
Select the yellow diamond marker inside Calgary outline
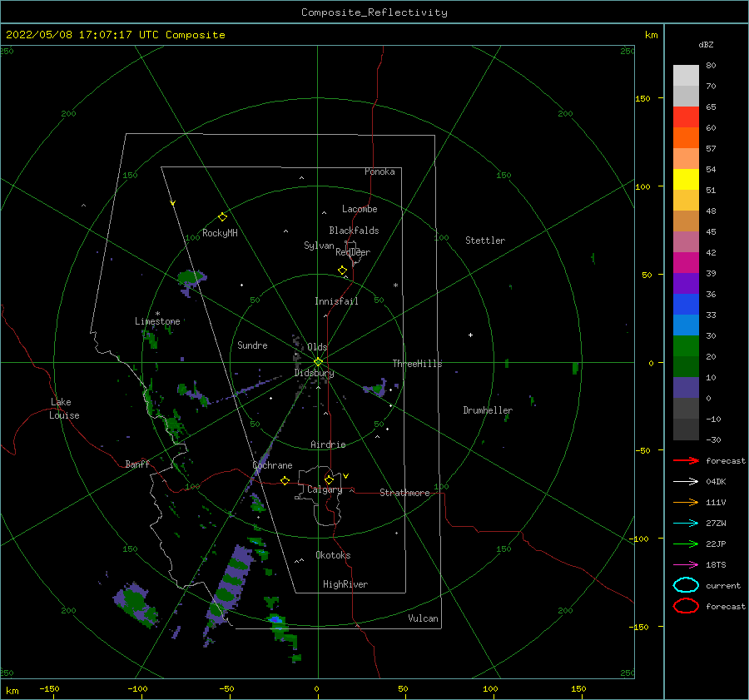(329, 479)
